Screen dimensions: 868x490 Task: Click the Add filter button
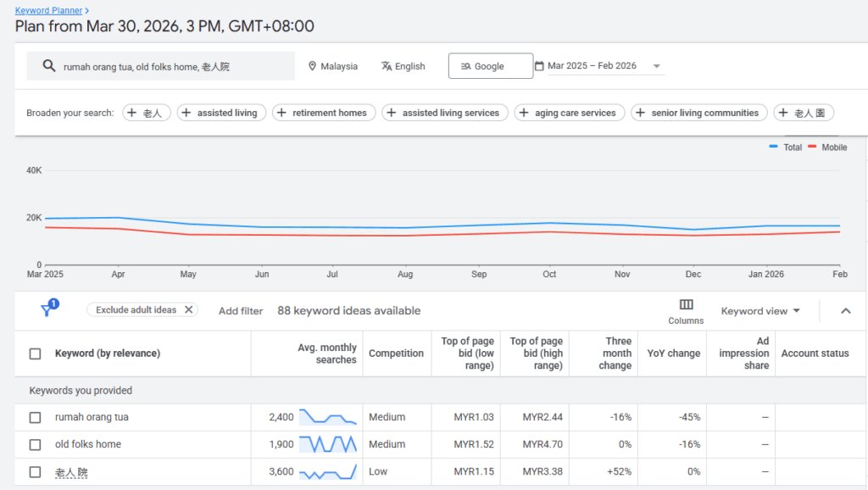point(241,311)
